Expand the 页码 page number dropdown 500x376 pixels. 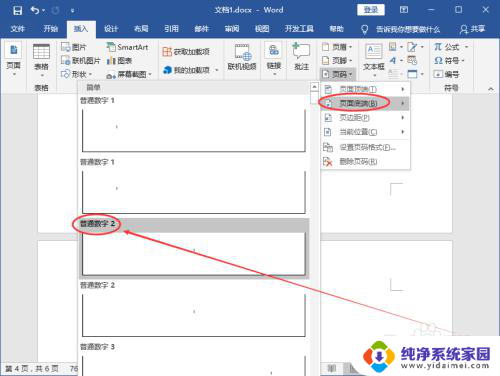click(338, 74)
